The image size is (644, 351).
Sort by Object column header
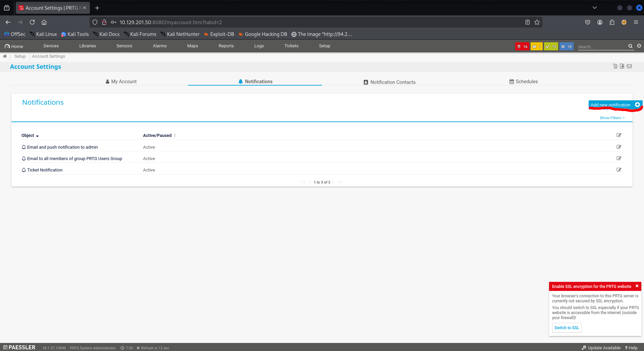click(x=30, y=136)
